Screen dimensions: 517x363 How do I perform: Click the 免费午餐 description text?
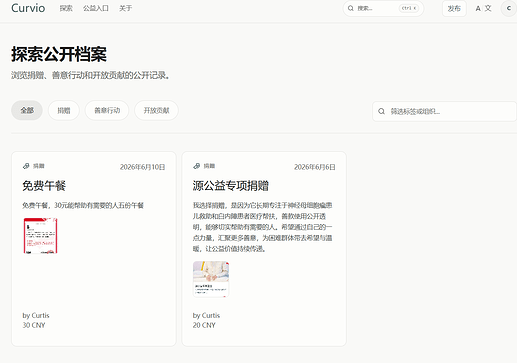coord(83,205)
